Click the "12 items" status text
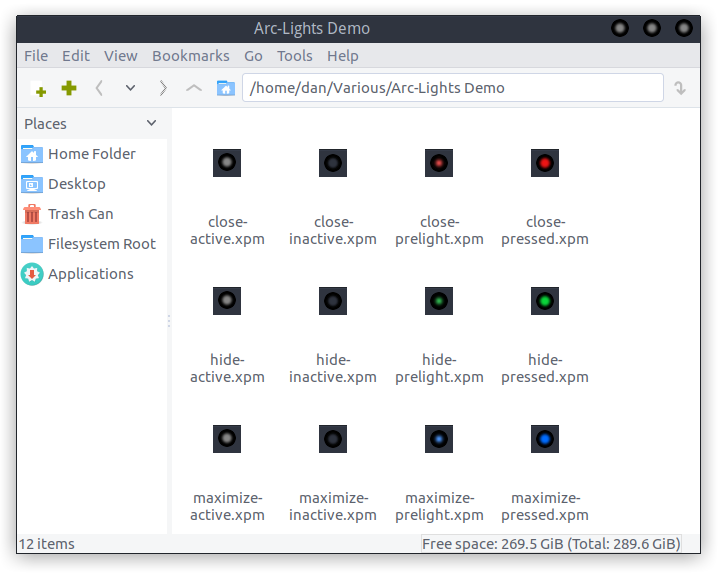The image size is (721, 573). point(46,544)
